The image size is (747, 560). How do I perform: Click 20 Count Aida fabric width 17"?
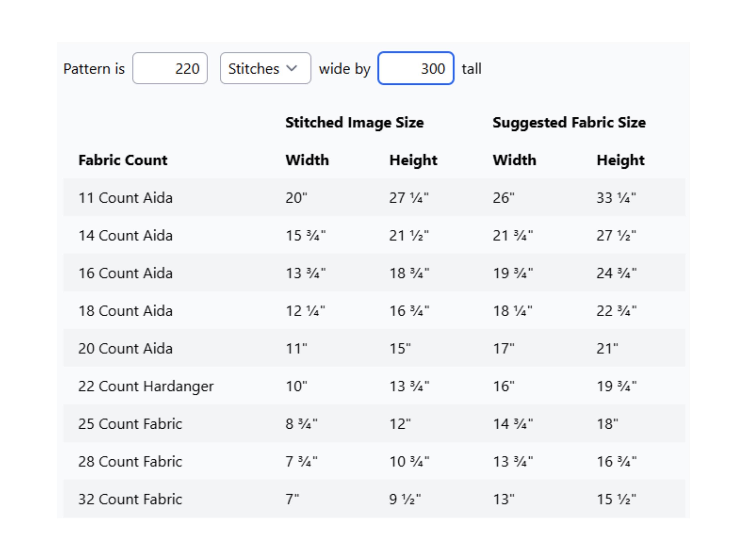[503, 348]
